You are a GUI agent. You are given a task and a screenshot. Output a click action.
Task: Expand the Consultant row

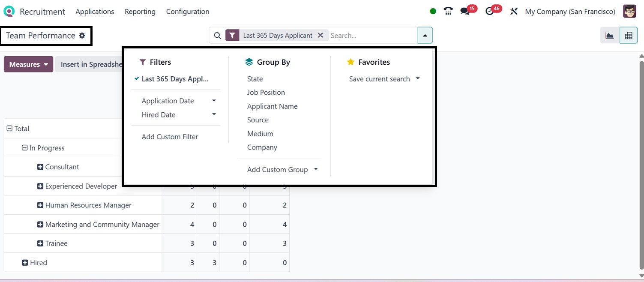tap(40, 167)
